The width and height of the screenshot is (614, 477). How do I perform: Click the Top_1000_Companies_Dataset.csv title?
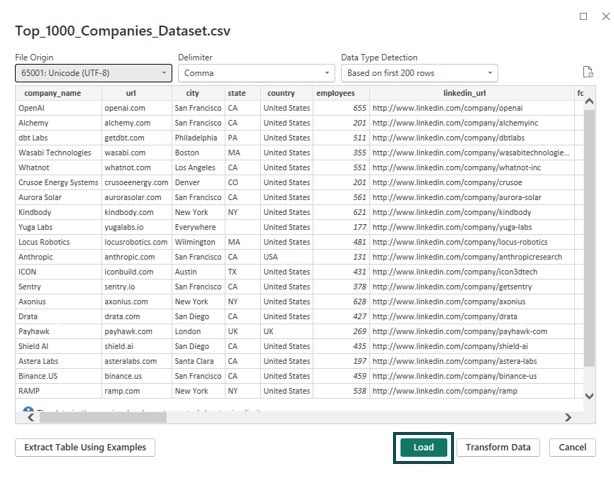pos(123,31)
